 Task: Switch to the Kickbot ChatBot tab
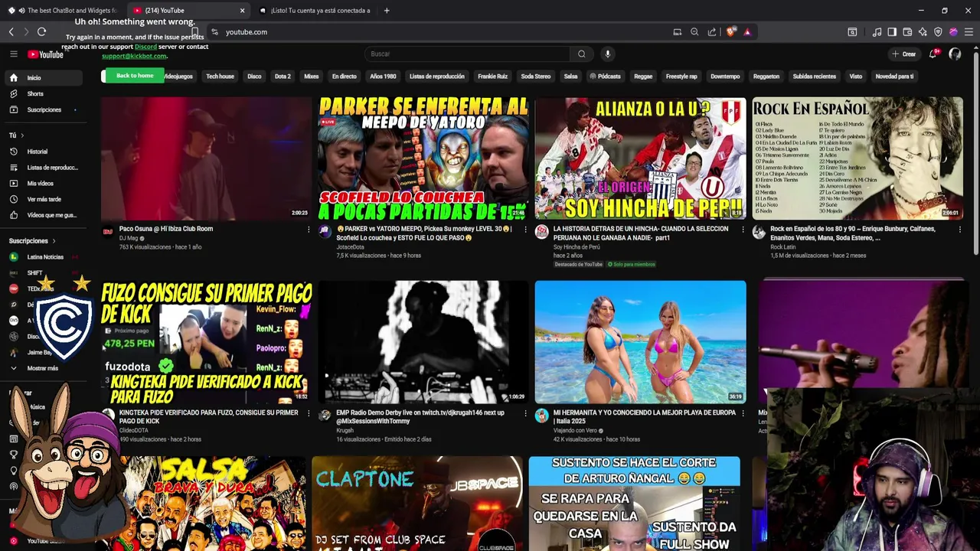(63, 11)
